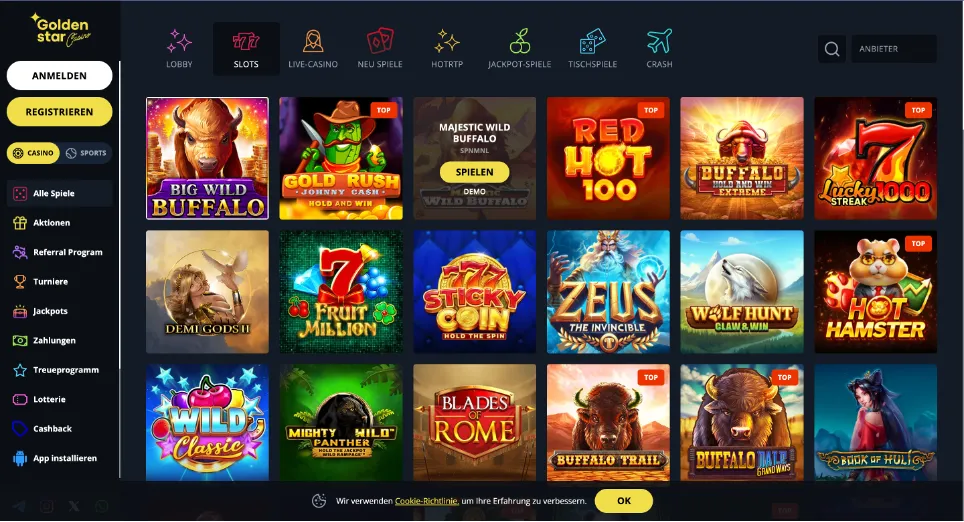The image size is (964, 522).
Task: Select the Slots tab
Action: (246, 49)
